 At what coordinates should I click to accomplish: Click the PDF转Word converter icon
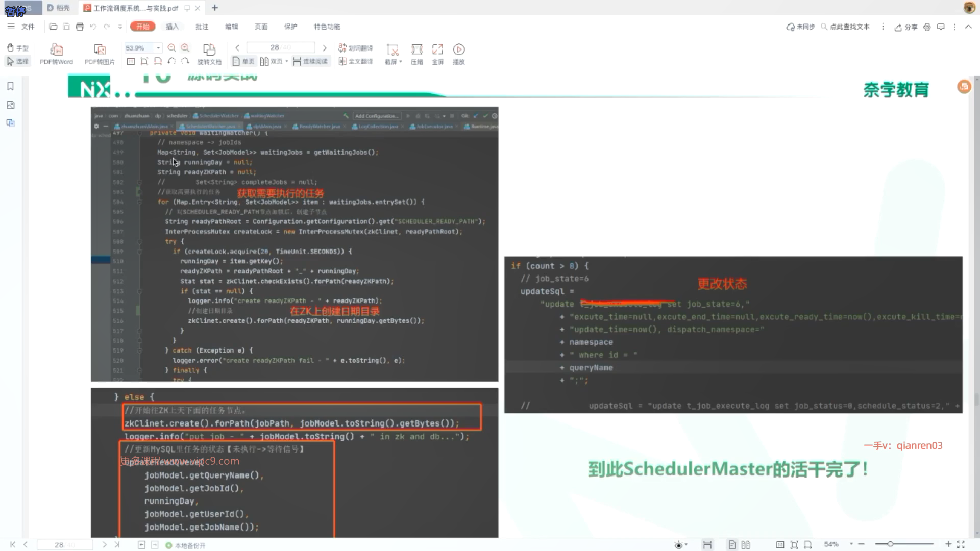[56, 49]
